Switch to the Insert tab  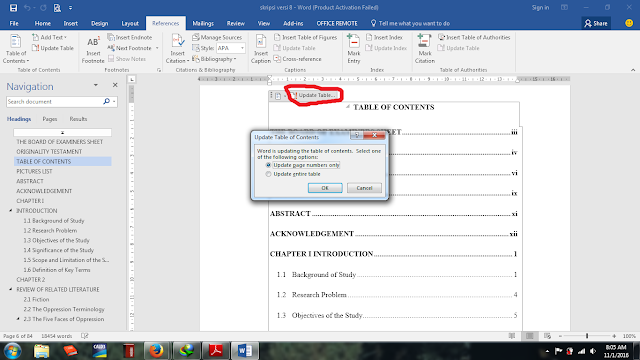pos(71,24)
